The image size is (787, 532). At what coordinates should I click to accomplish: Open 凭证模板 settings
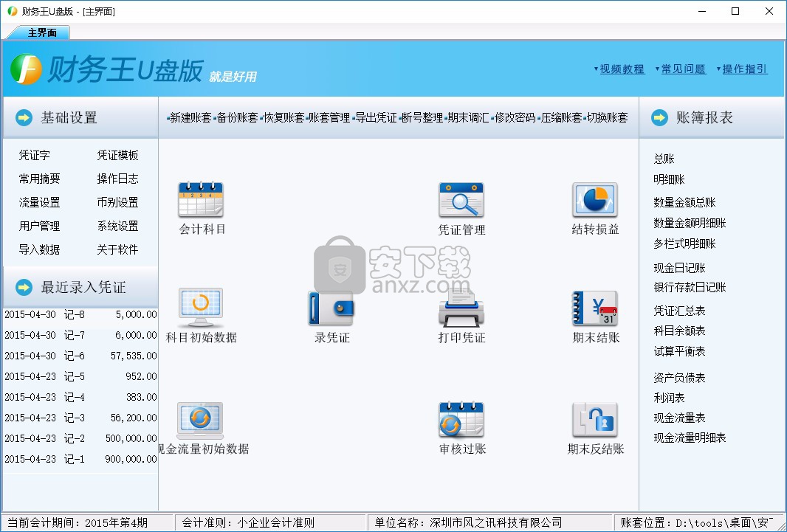click(117, 155)
